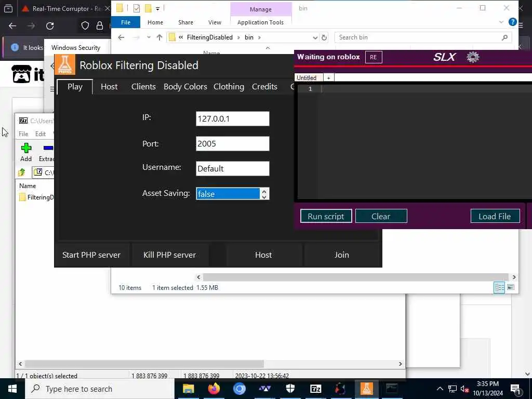Click the Asset Saving value box

click(x=228, y=194)
